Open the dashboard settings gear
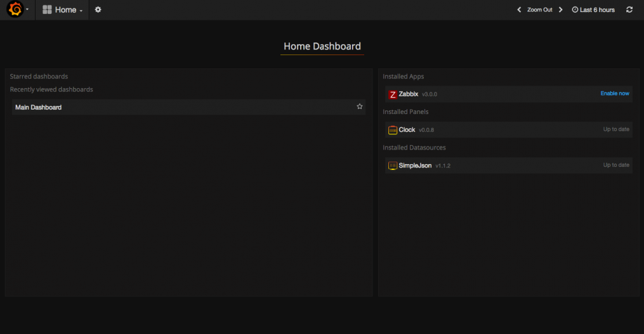The width and height of the screenshot is (644, 334). [x=98, y=10]
